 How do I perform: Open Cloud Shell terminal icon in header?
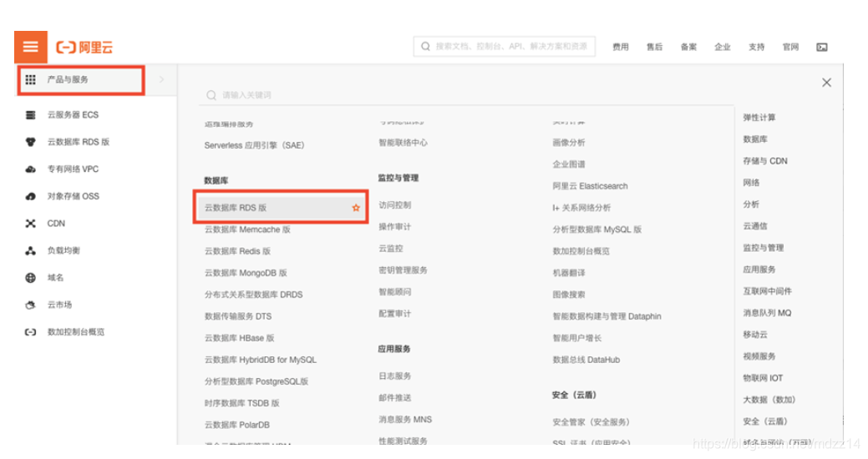pyautogui.click(x=822, y=48)
